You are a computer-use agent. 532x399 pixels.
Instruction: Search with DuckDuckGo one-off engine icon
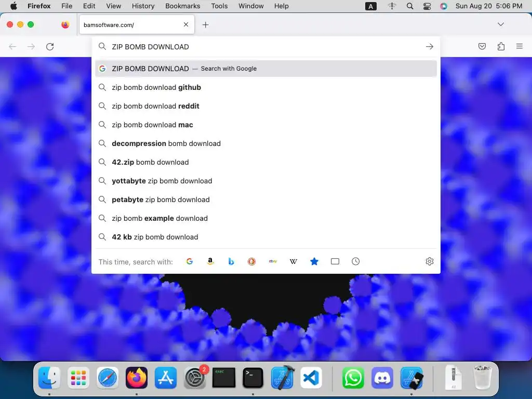click(252, 261)
